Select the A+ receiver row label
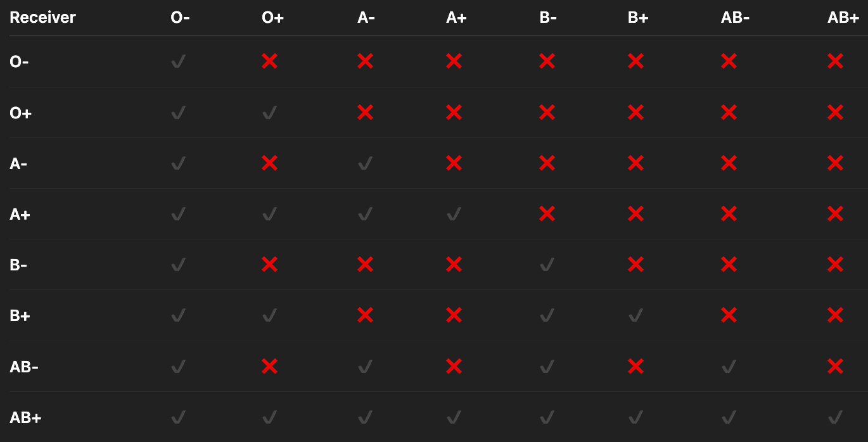The height and width of the screenshot is (442, 868). click(20, 215)
